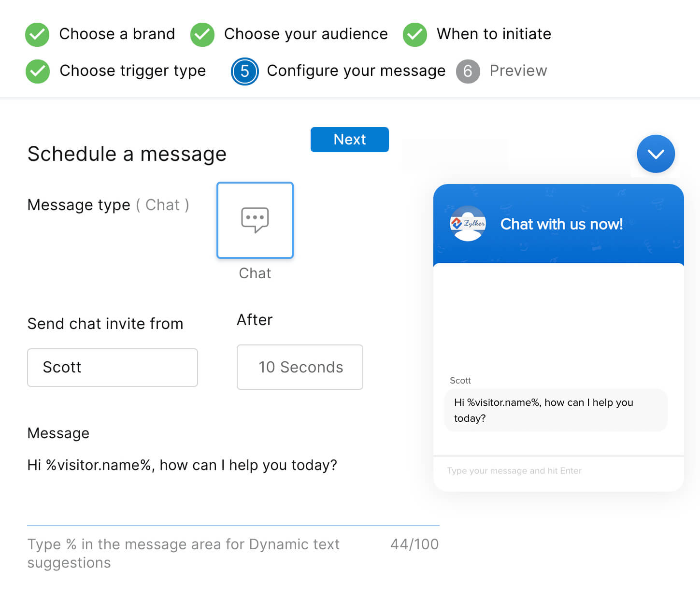Viewport: 700px width, 600px height.
Task: Click the green checkmark beside Choose a brand
Action: pyautogui.click(x=37, y=34)
